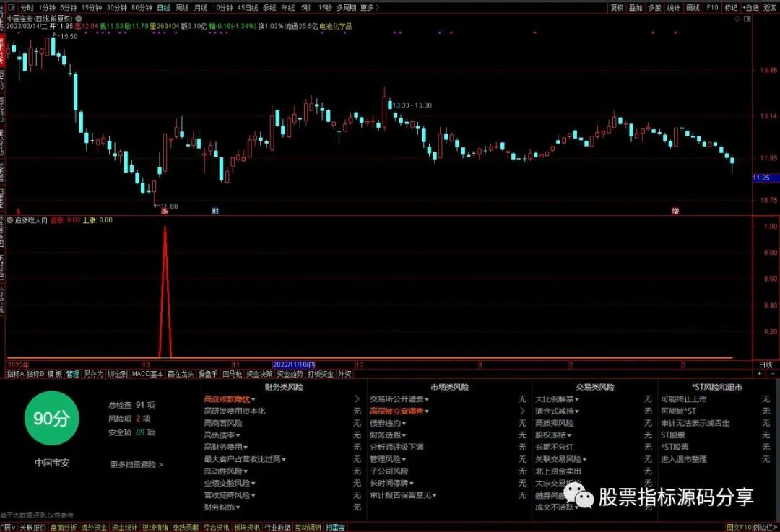This screenshot has height=532, width=780.
Task: Expand 关联交易风险 dropdown
Action: coord(561,459)
